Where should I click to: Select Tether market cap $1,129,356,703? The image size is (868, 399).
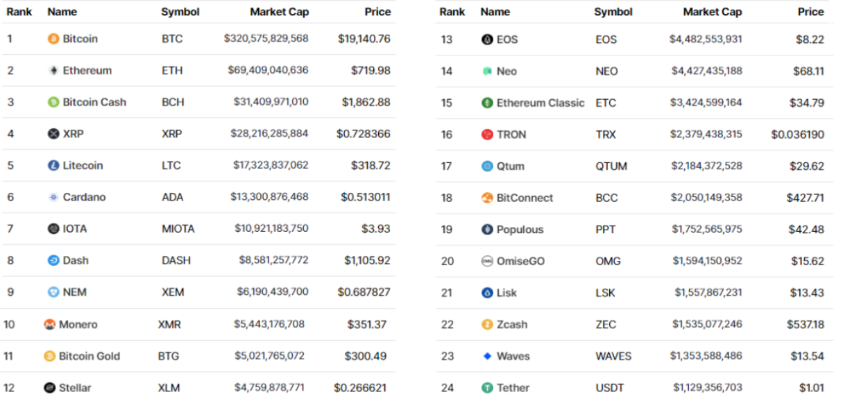pos(708,388)
